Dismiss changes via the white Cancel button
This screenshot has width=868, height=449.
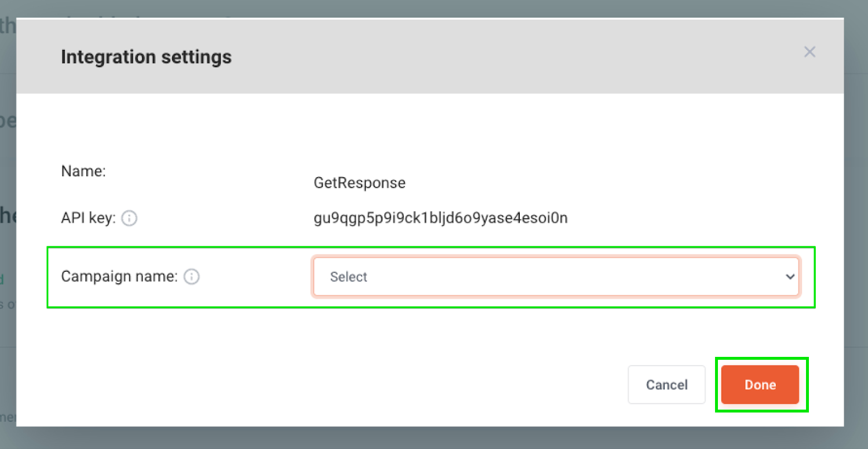coord(666,385)
